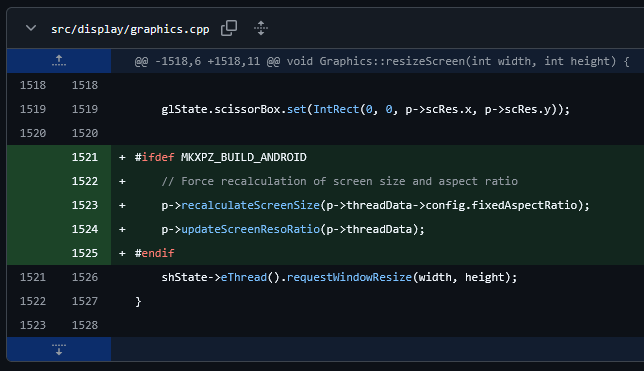
Task: Expand all lines icon beside filename
Action: (x=261, y=28)
